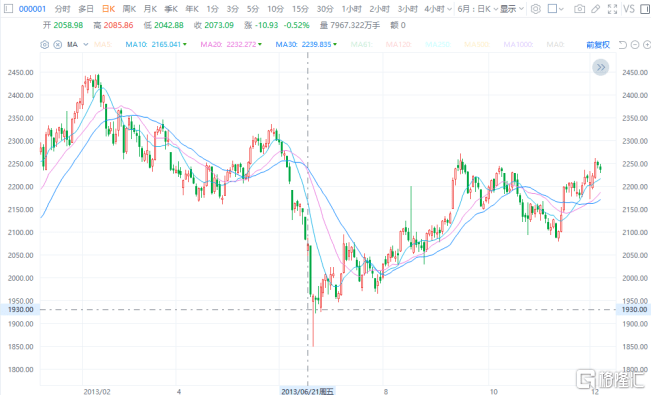This screenshot has height=396, width=651.
Task: Open chart settings gear in top toolbar
Action: tap(536, 9)
